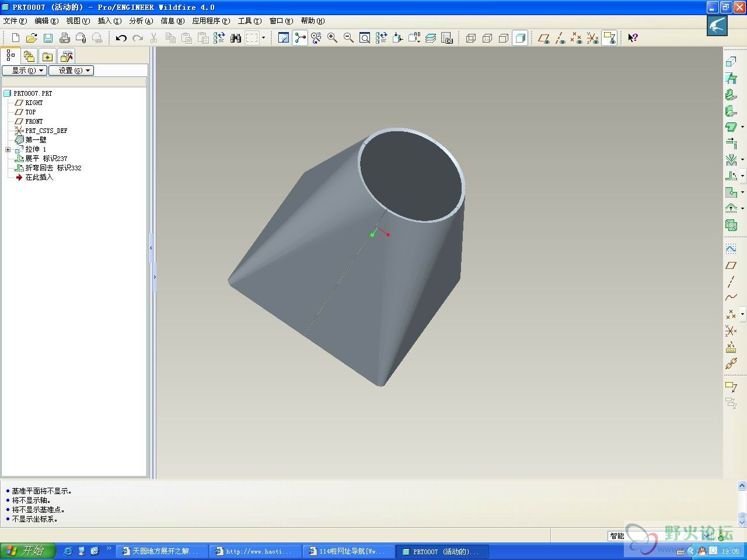Click the sketch tool icon on the right toolbar
The width and height of the screenshot is (747, 560).
click(731, 249)
